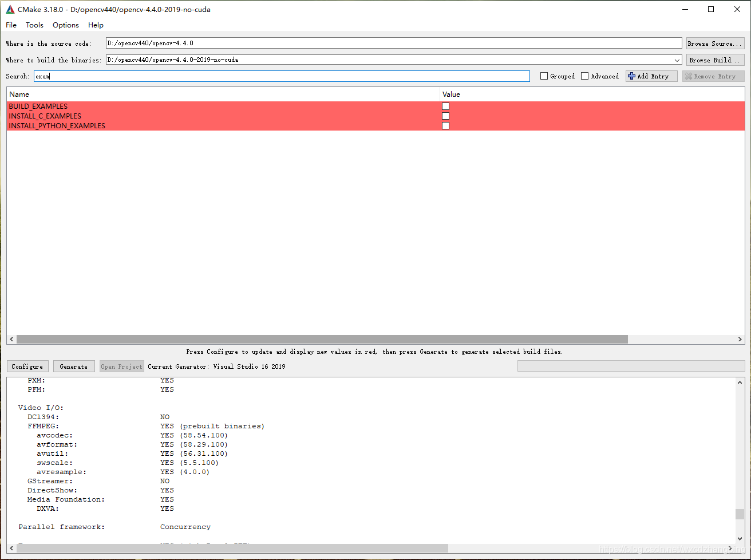Toggle BUILD_EXAMPLES checkbox

445,107
